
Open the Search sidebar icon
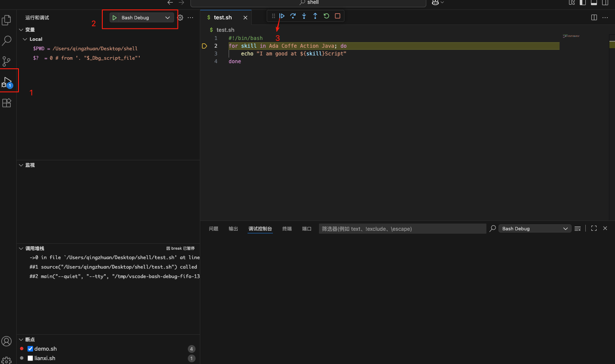[x=6, y=40]
